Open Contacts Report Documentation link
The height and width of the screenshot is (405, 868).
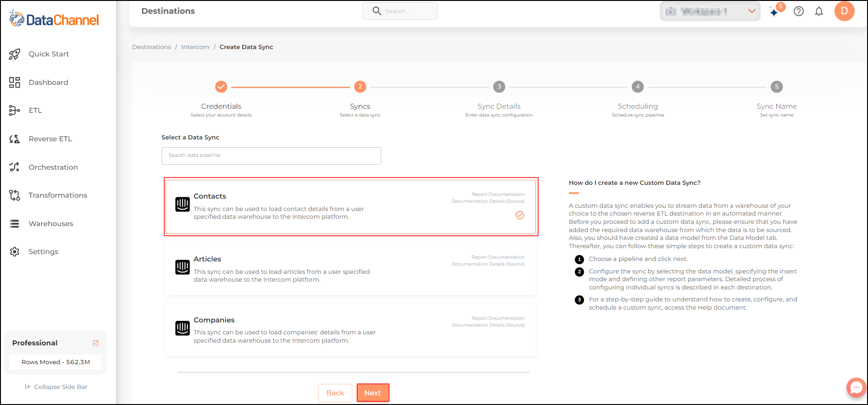coord(498,194)
